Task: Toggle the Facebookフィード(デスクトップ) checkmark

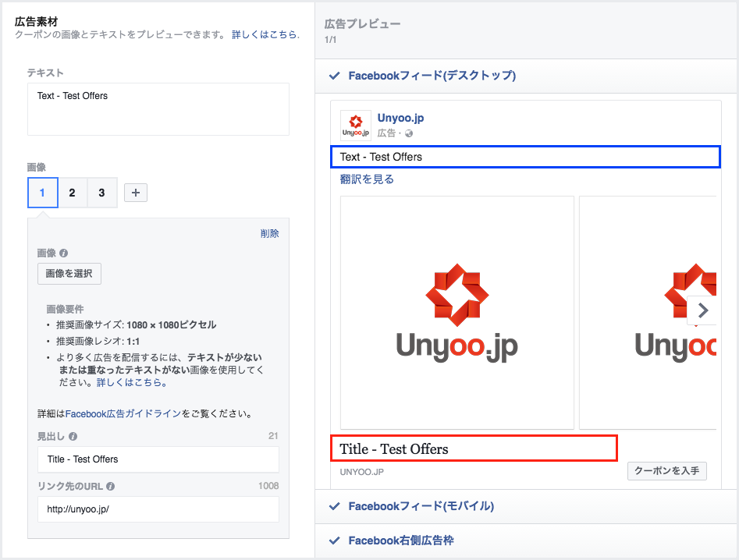Action: point(335,76)
